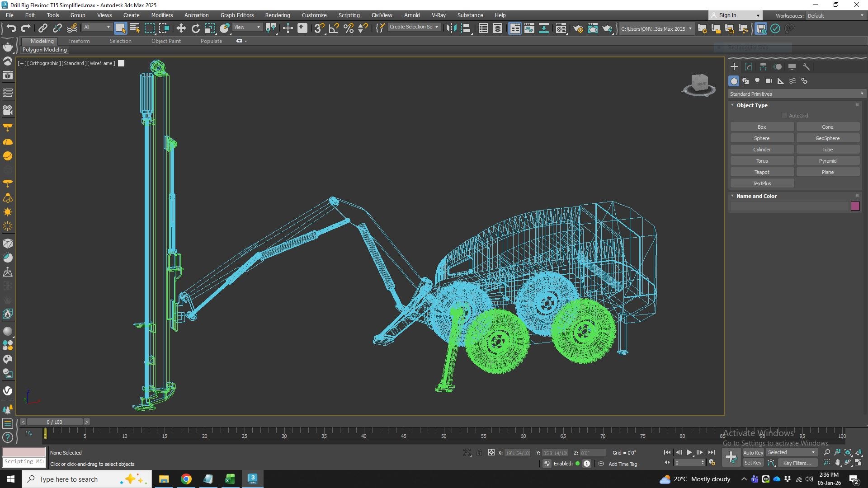Open the View coordinate system dropdown
The image size is (868, 488).
tap(247, 28)
